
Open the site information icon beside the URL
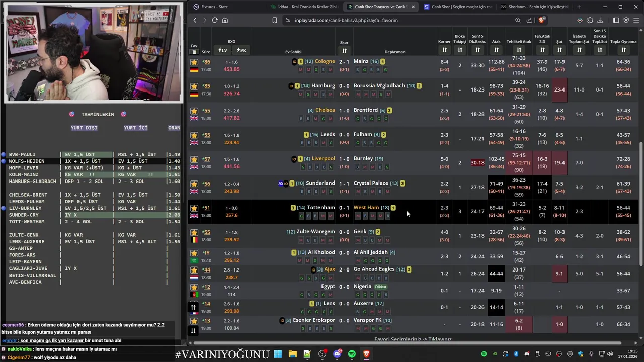[287, 20]
